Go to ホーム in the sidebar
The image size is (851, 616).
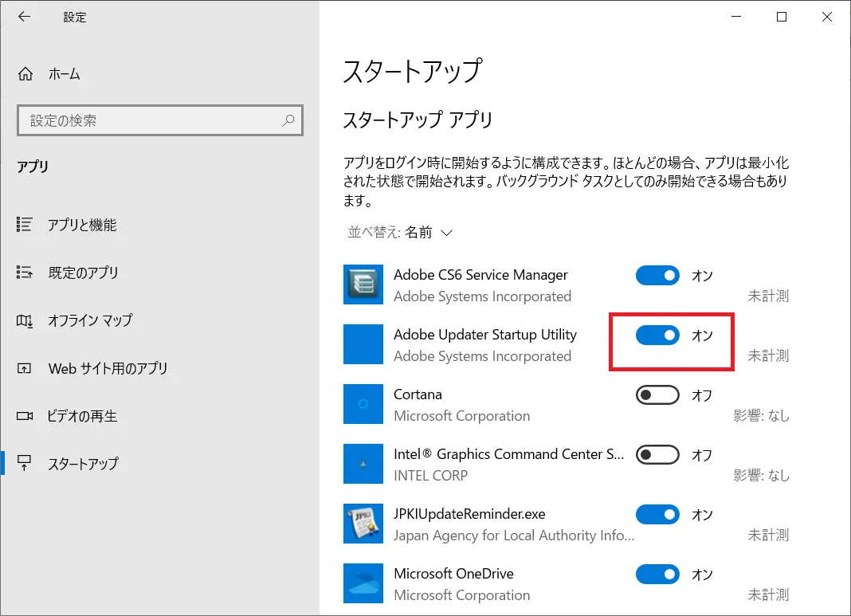pyautogui.click(x=64, y=74)
